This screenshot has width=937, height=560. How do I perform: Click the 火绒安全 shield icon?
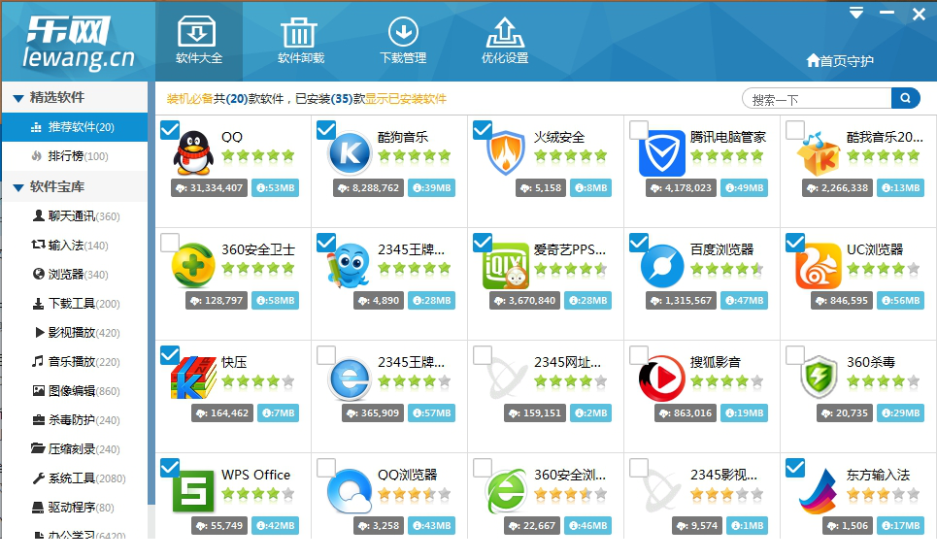(506, 152)
